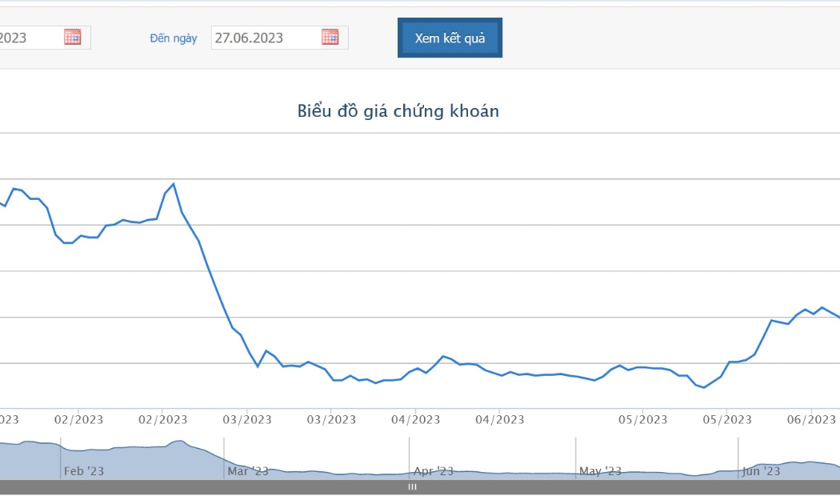
Task: Select the May '23 marker in navigator
Action: [600, 470]
